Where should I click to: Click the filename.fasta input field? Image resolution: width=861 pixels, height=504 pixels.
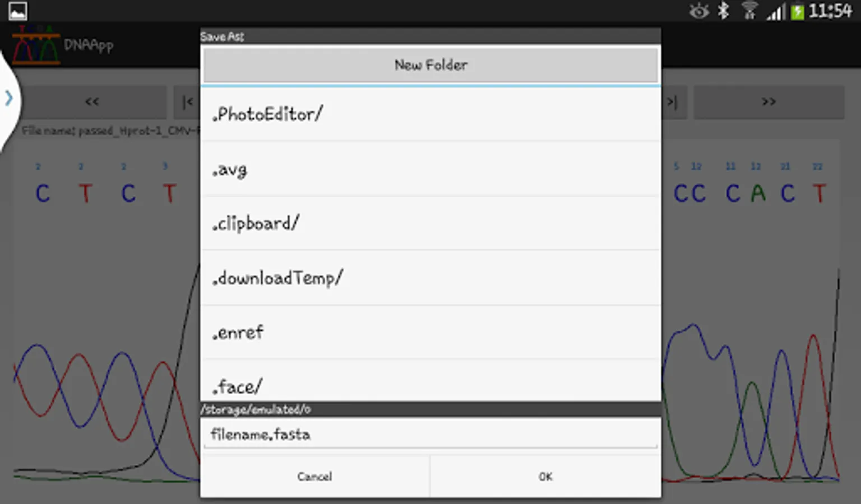(430, 435)
